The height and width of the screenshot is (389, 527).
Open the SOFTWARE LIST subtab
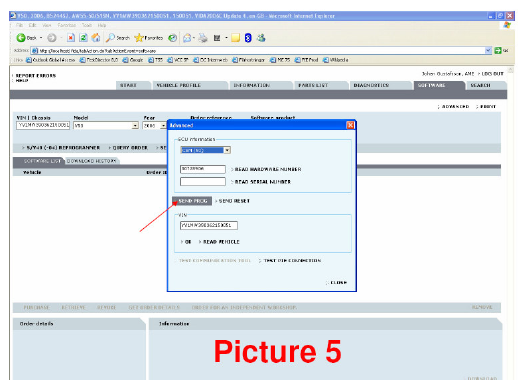[x=39, y=161]
